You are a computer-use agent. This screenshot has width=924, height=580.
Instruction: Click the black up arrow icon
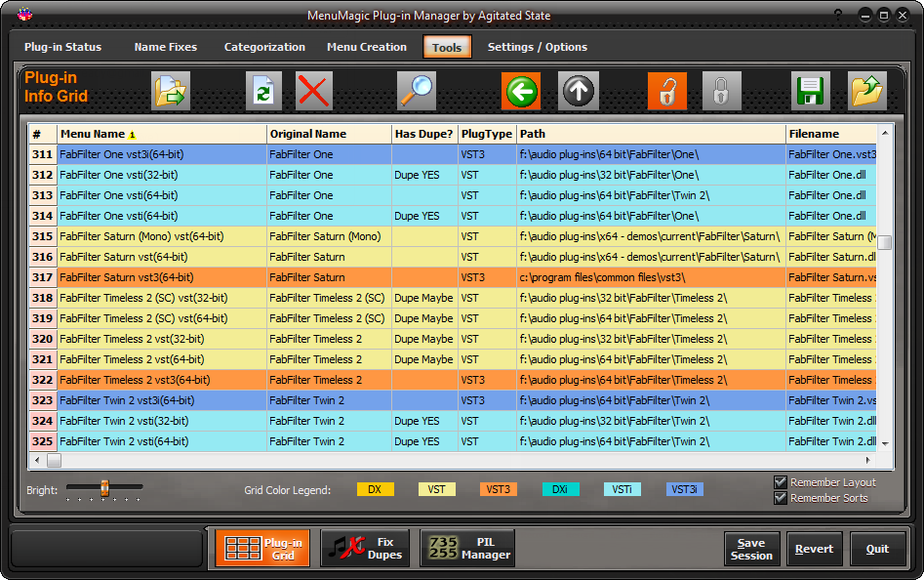(578, 91)
